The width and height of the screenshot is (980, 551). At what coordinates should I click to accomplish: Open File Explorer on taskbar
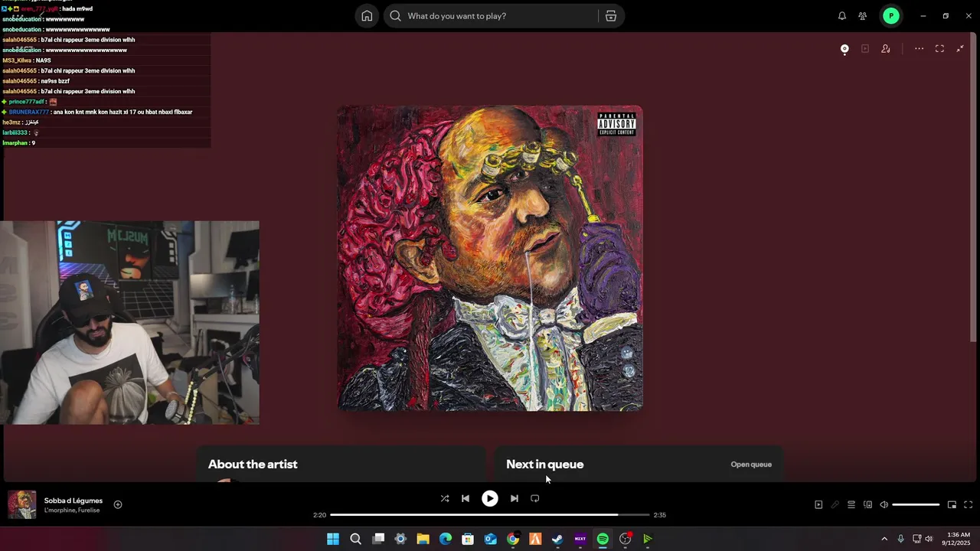point(423,540)
